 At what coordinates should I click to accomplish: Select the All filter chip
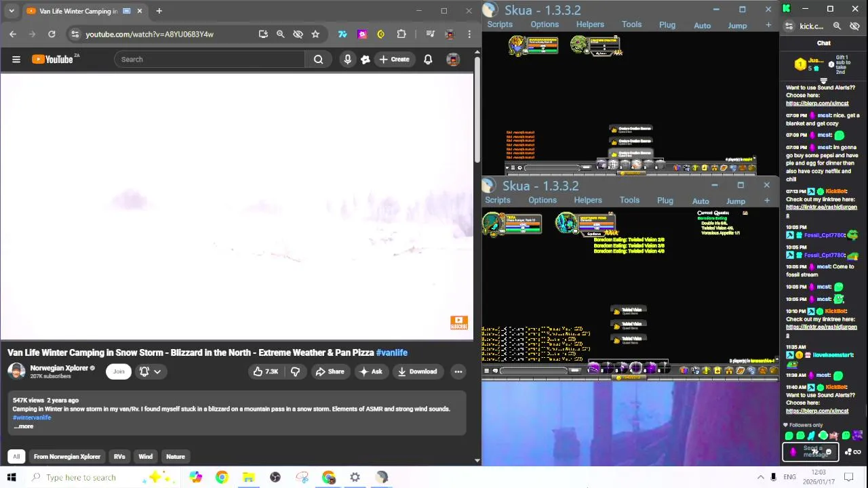click(16, 456)
